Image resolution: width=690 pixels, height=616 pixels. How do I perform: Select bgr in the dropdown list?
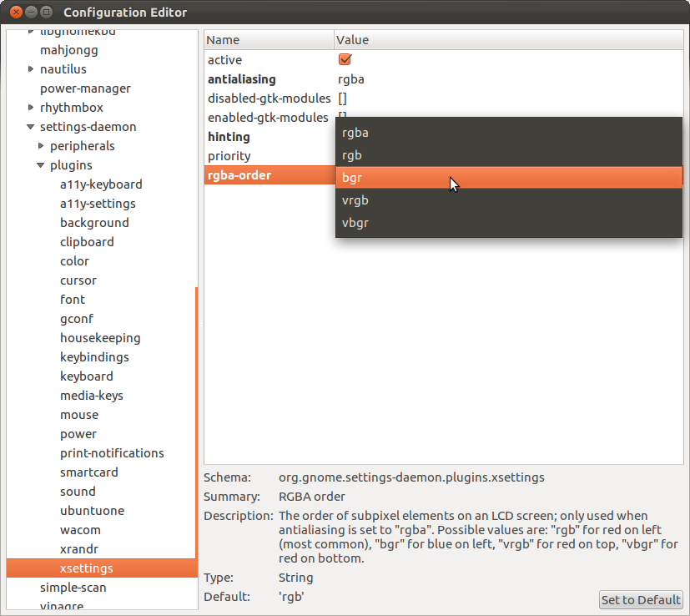tap(509, 178)
